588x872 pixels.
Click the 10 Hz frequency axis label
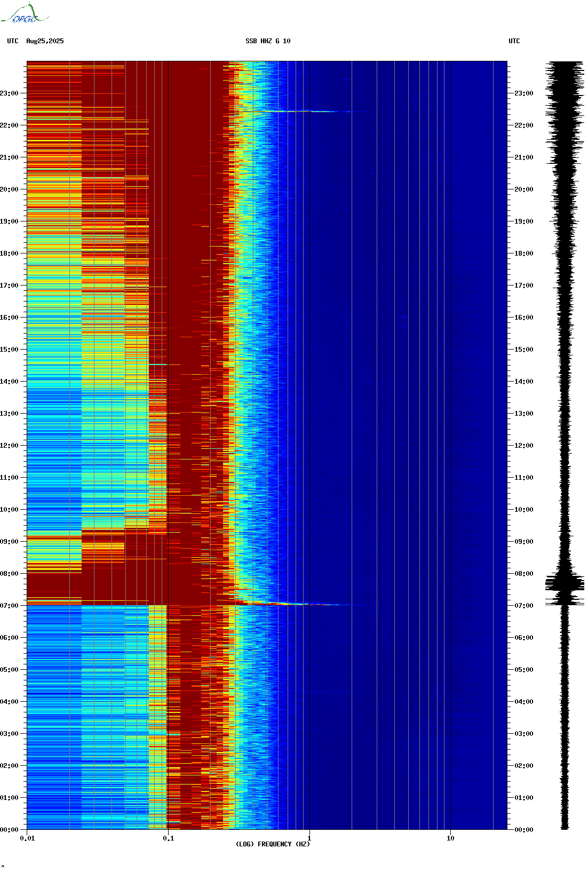pos(450,838)
